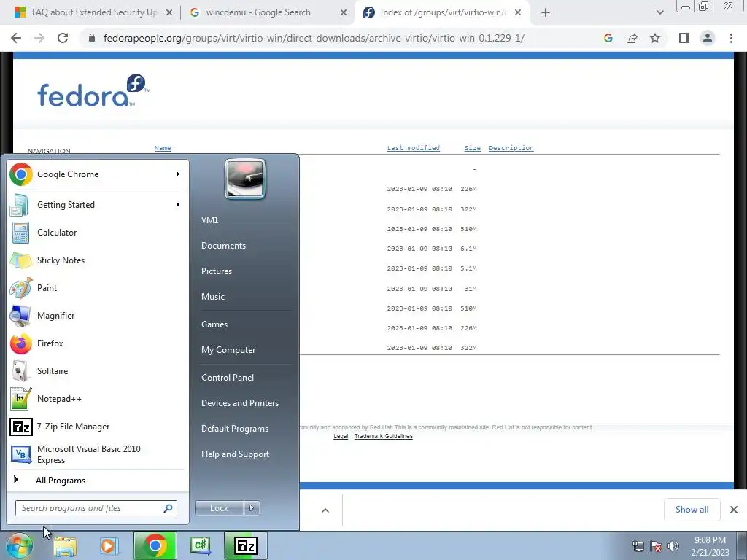Click the volume speaker tray icon
The width and height of the screenshot is (747, 560).
(x=673, y=546)
